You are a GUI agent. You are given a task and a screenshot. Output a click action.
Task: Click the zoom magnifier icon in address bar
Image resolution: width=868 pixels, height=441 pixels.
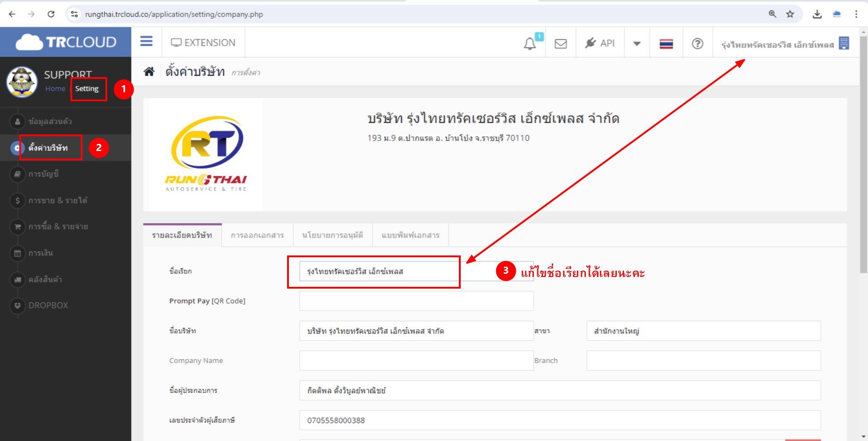pyautogui.click(x=772, y=14)
